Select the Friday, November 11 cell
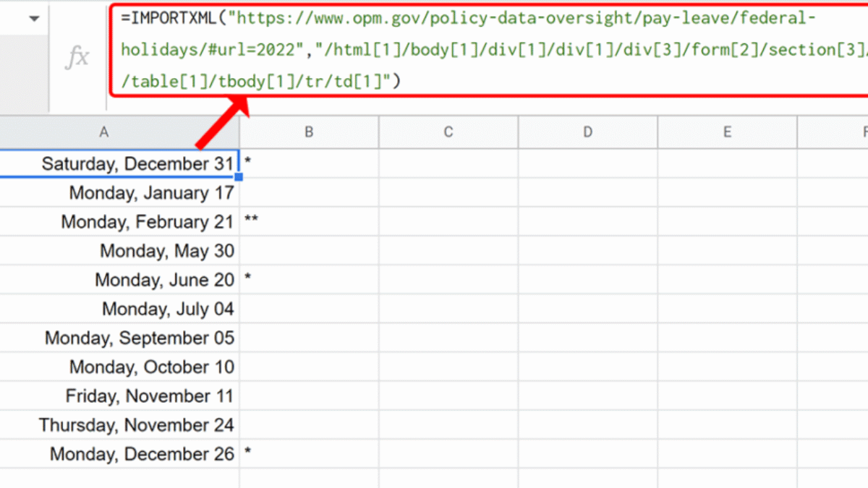This screenshot has height=488, width=868. [x=149, y=396]
